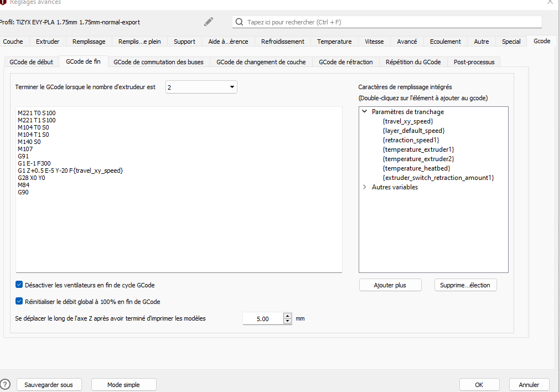Switch to the Couche tab

click(x=13, y=42)
